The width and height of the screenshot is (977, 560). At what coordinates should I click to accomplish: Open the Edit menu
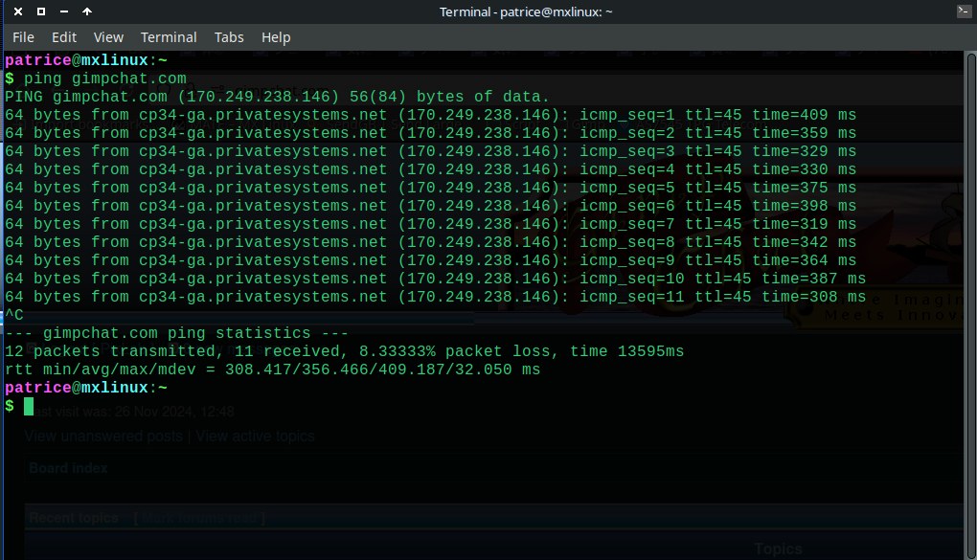coord(63,37)
